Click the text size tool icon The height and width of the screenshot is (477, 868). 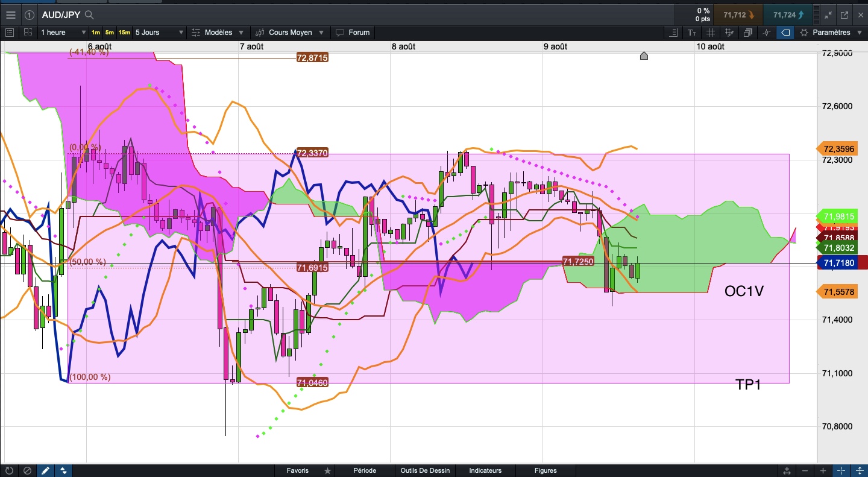(692, 33)
